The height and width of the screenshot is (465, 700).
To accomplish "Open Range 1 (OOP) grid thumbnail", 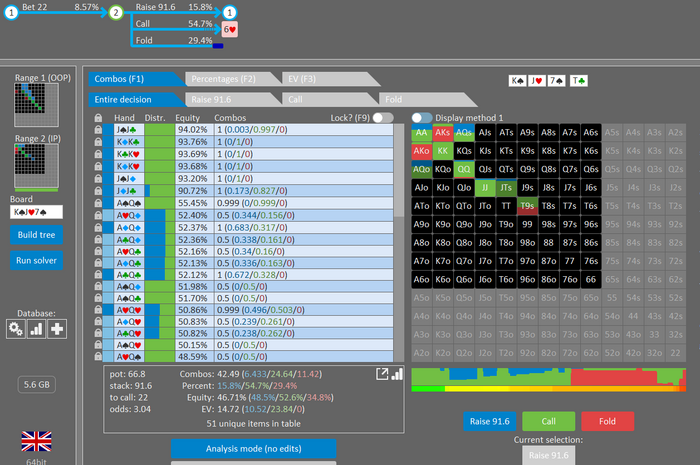I will click(x=36, y=105).
